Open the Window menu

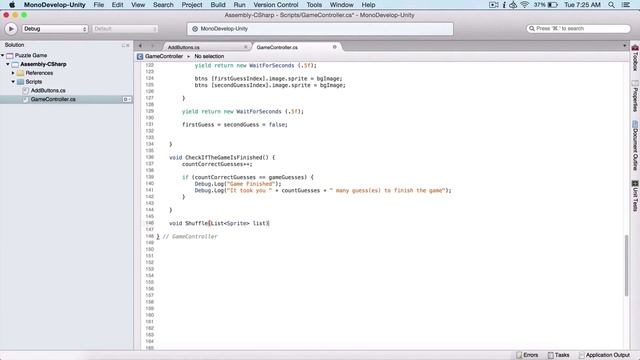341,5
